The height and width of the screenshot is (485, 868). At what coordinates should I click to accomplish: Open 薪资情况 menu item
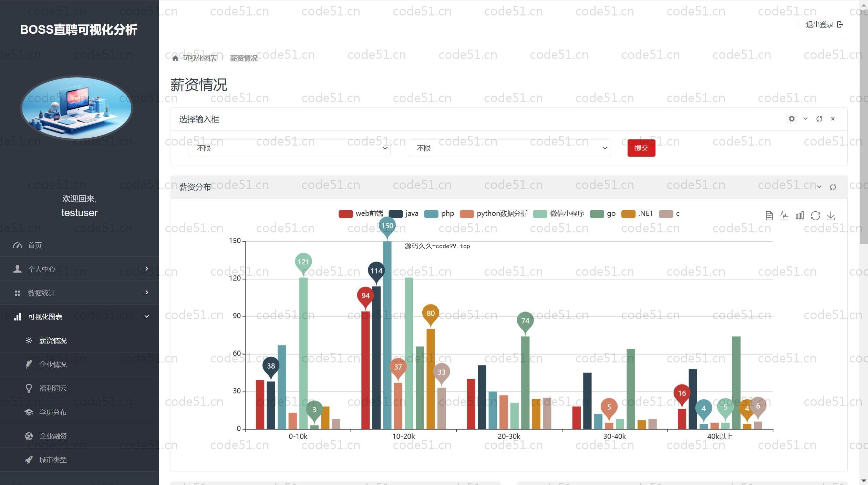(x=80, y=340)
